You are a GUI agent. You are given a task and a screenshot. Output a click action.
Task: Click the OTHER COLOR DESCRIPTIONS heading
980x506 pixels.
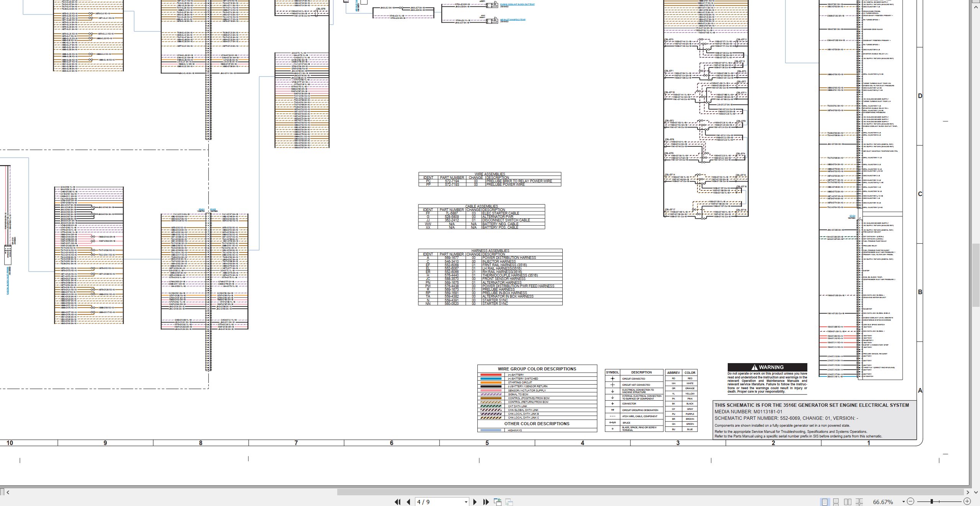[537, 424]
